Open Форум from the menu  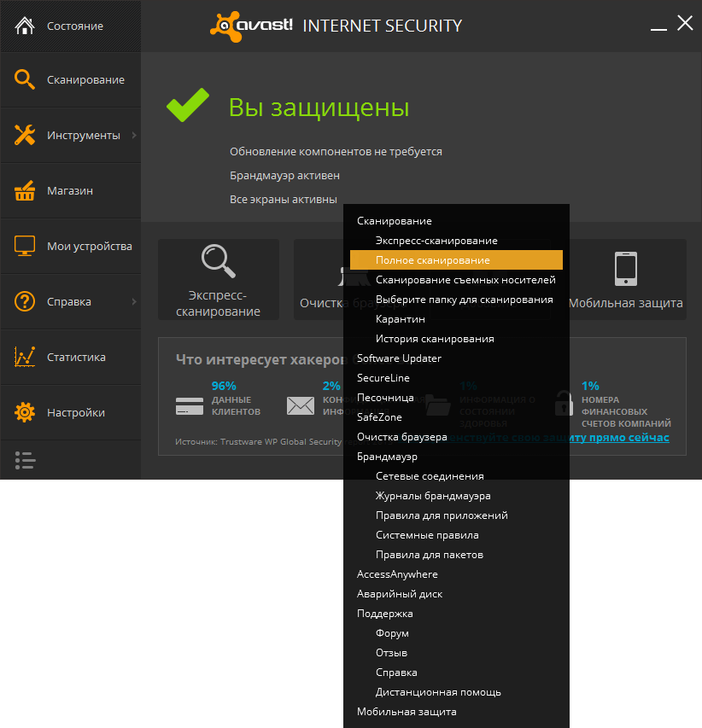[x=456, y=632]
